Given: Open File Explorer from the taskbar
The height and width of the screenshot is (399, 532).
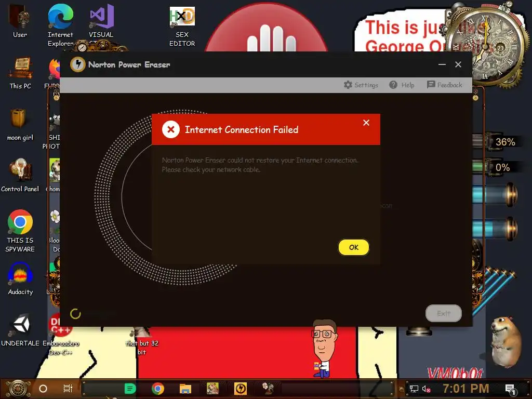Looking at the screenshot, I should (x=185, y=389).
